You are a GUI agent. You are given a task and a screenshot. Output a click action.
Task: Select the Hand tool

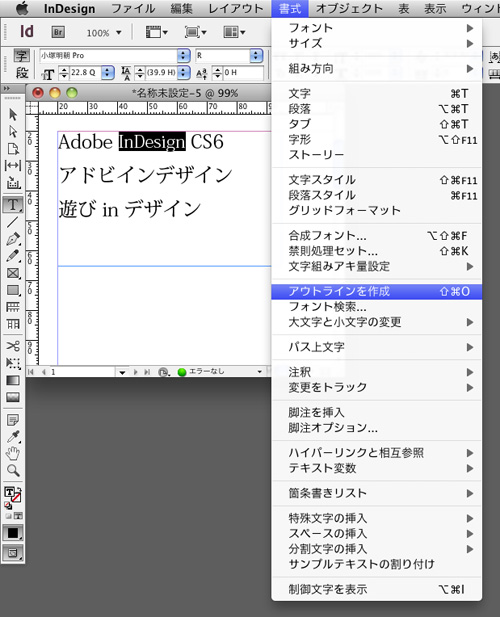(13, 454)
